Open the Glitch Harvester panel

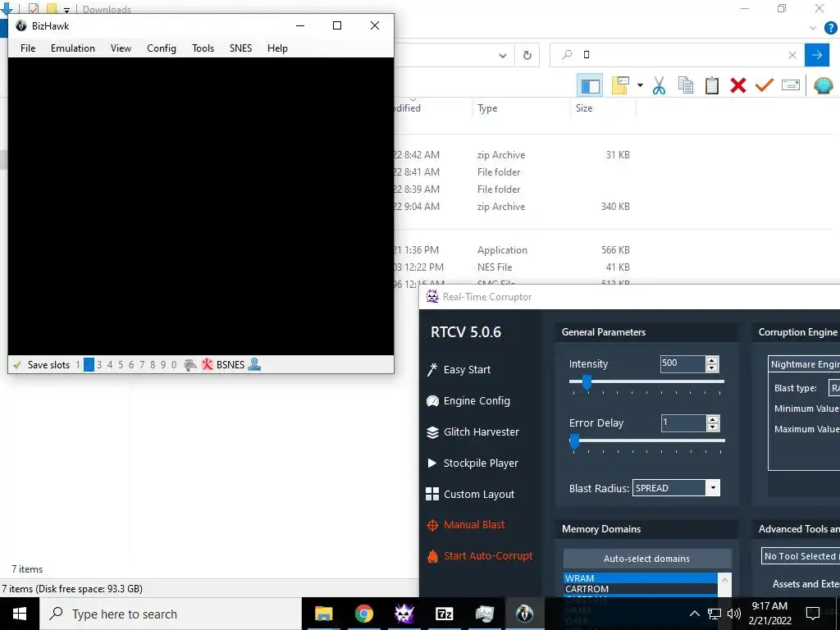coord(472,431)
